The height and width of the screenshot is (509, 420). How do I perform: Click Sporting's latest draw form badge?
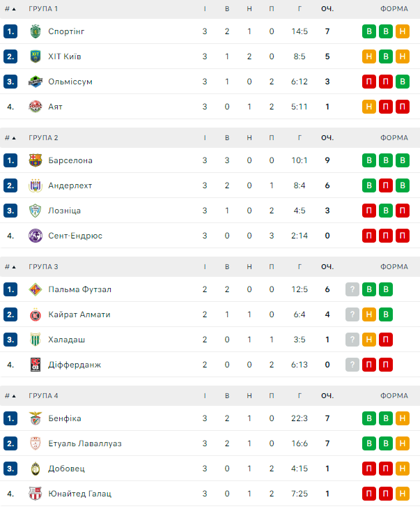403,31
